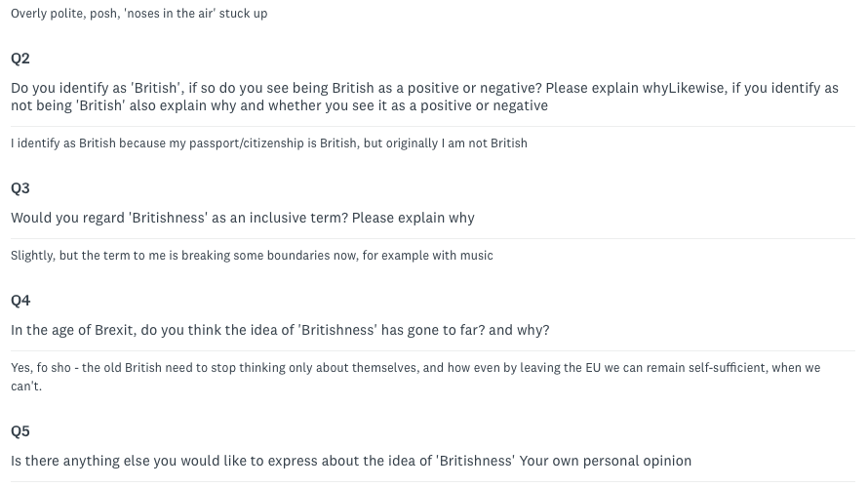Viewport: 868px width, 488px height.
Task: Click the Q4 question about Brexit
Action: tap(280, 330)
